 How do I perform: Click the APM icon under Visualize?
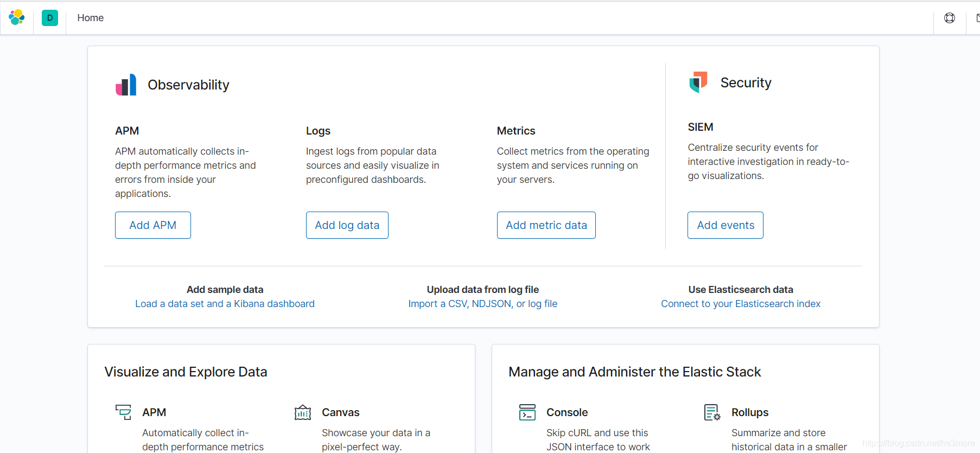[123, 412]
